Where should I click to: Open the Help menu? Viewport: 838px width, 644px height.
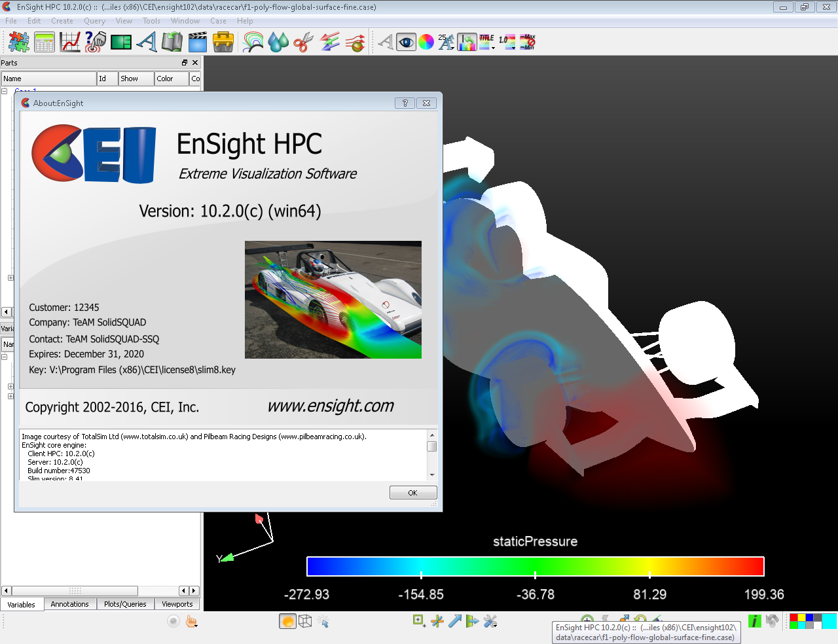click(x=245, y=21)
